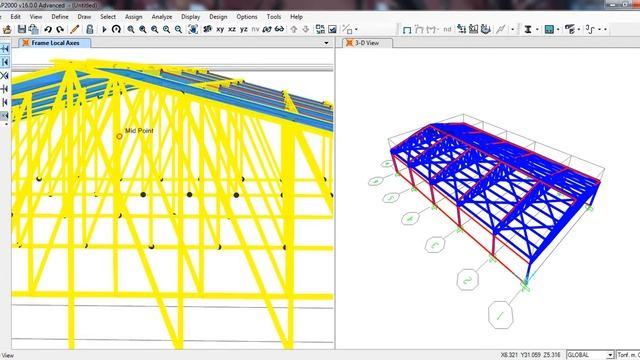Open the Edit menu
This screenshot has height=360, width=640.
point(16,17)
